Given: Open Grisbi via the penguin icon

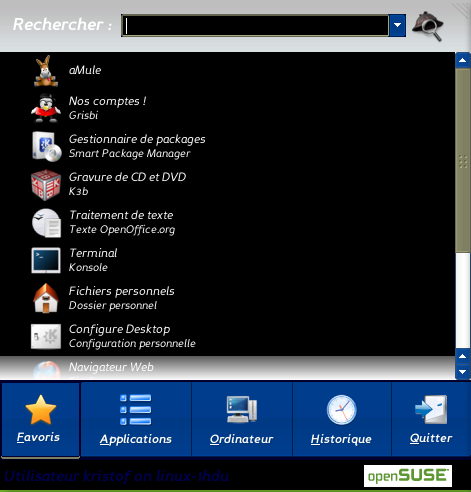Looking at the screenshot, I should click(x=46, y=108).
